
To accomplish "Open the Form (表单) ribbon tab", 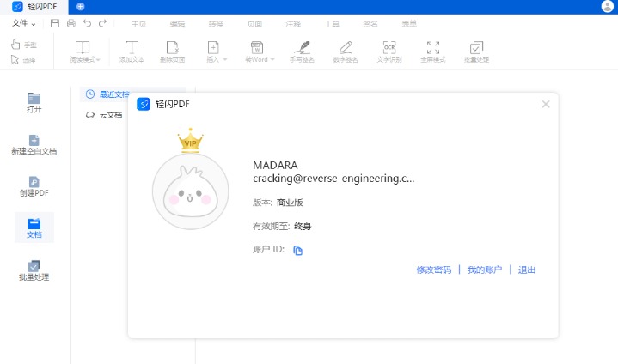I will 409,24.
